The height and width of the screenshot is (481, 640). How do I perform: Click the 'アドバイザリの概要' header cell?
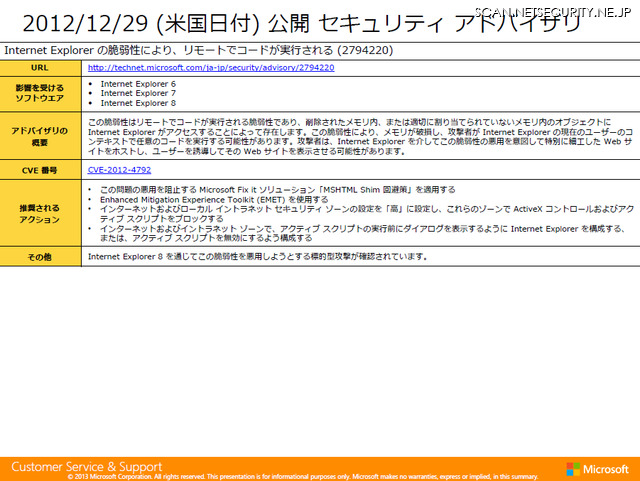click(40, 136)
